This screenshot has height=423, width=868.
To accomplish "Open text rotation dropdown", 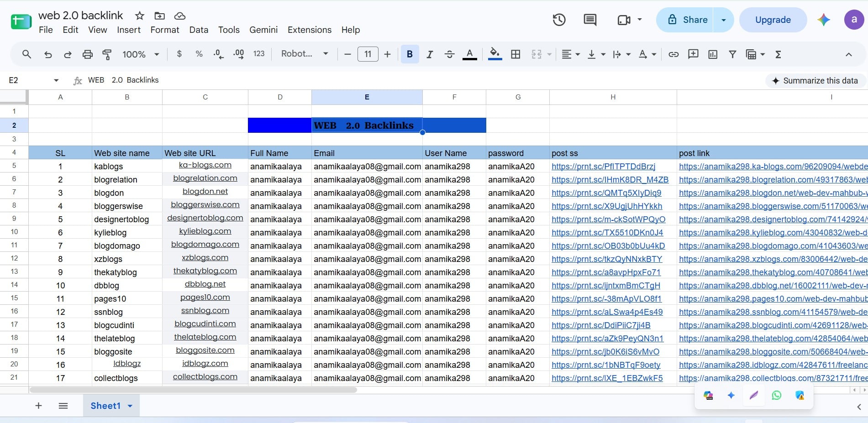I will [x=647, y=54].
